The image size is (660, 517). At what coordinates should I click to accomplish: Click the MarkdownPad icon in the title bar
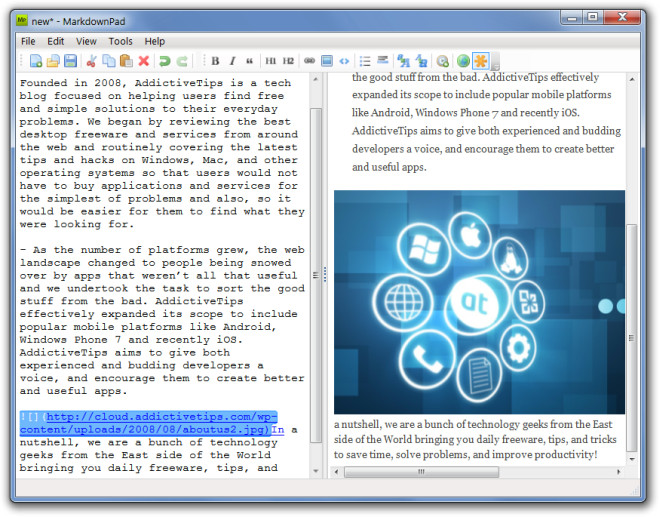[22, 21]
